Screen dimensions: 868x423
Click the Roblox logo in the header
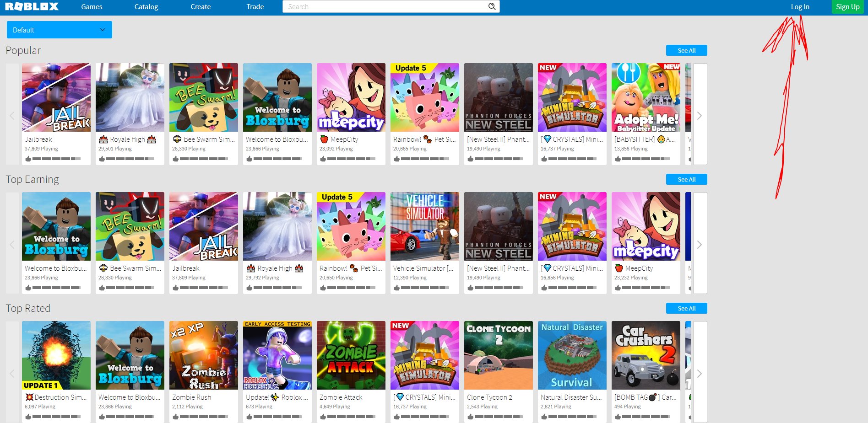[x=32, y=6]
